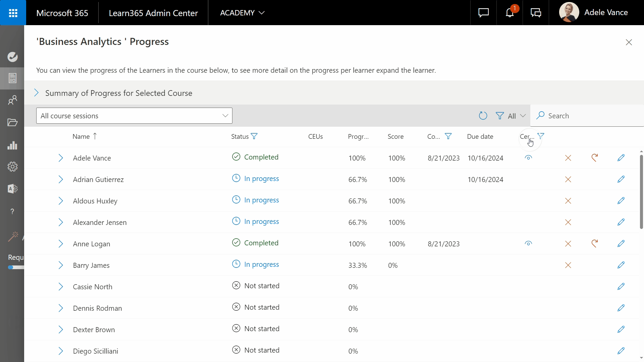The image size is (644, 362).
Task: Open the All filter dropdown
Action: click(511, 116)
